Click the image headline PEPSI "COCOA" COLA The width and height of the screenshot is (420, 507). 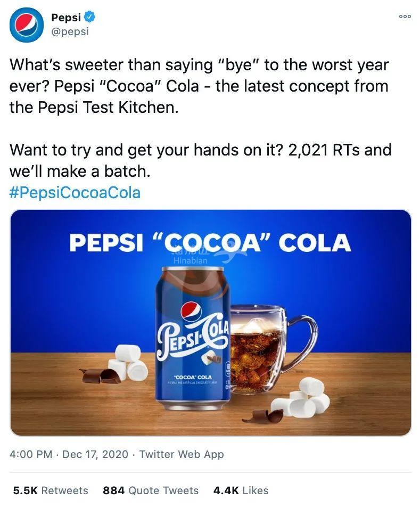[210, 243]
